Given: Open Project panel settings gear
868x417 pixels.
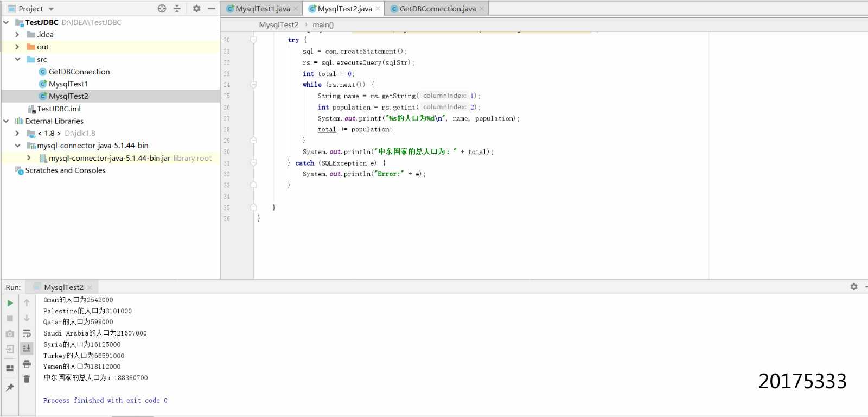Looking at the screenshot, I should tap(196, 9).
